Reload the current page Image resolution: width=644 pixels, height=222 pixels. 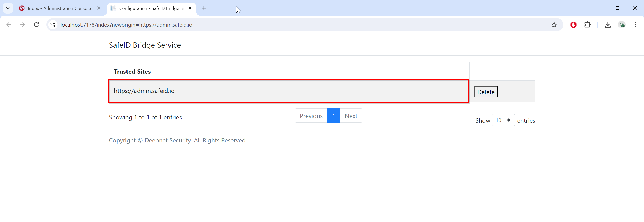click(x=36, y=25)
